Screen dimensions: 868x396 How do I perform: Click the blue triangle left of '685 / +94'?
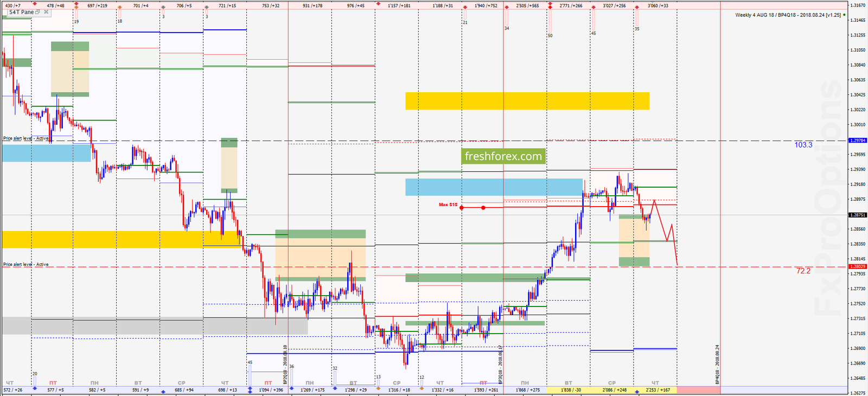(x=163, y=391)
